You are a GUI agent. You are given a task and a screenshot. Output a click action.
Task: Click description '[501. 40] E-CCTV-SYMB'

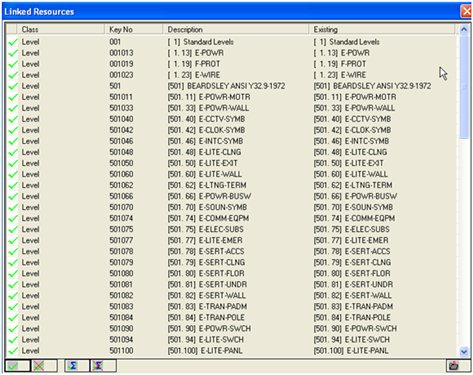pos(206,119)
